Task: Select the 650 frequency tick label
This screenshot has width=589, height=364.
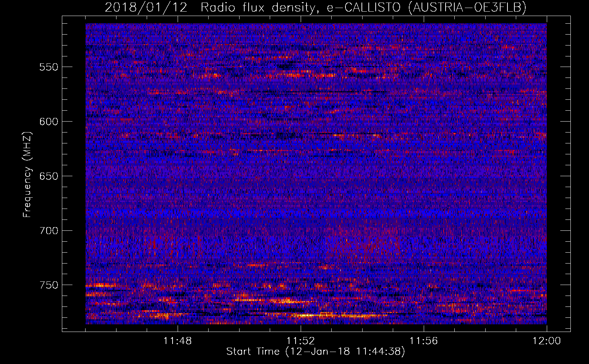Action: pos(49,176)
